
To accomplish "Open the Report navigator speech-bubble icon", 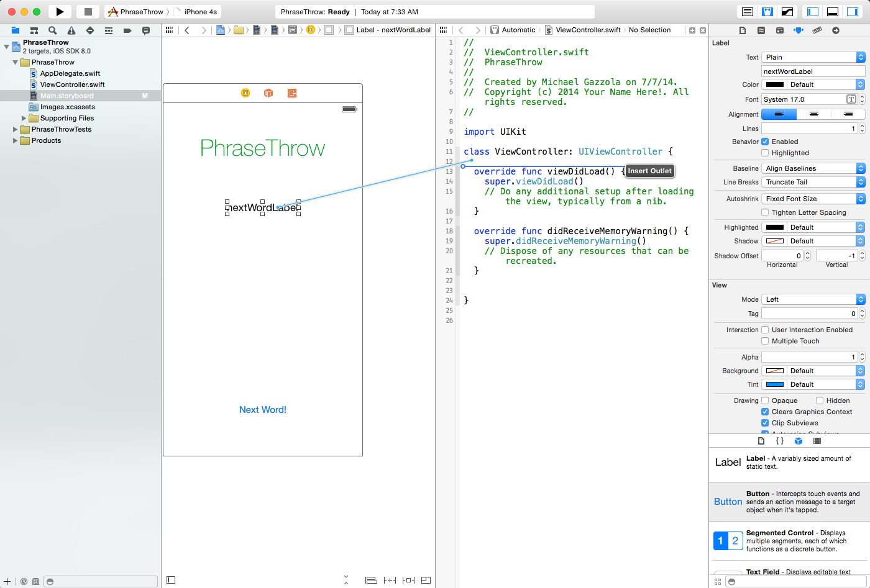I will point(146,30).
